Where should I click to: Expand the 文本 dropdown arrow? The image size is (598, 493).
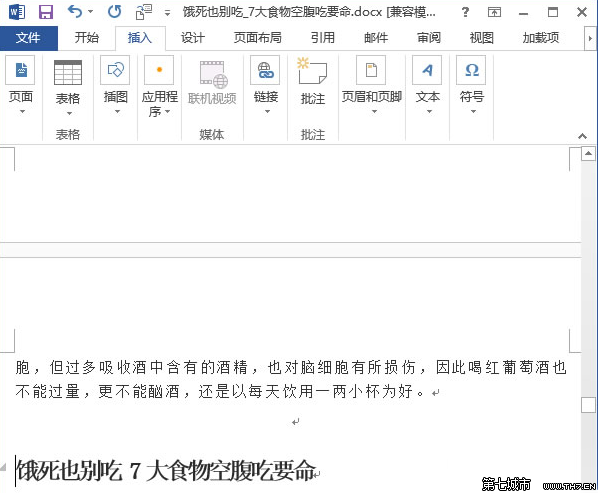(429, 112)
